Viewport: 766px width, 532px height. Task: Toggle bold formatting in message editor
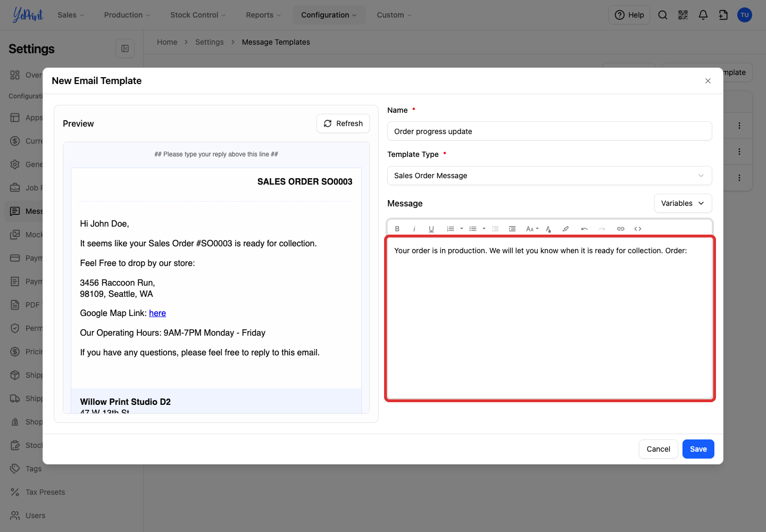coord(397,229)
